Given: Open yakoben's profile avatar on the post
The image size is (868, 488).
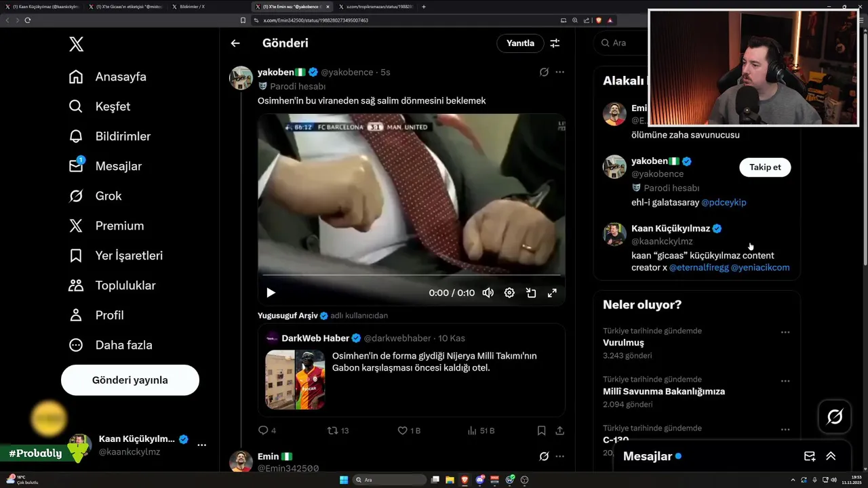Looking at the screenshot, I should (241, 78).
